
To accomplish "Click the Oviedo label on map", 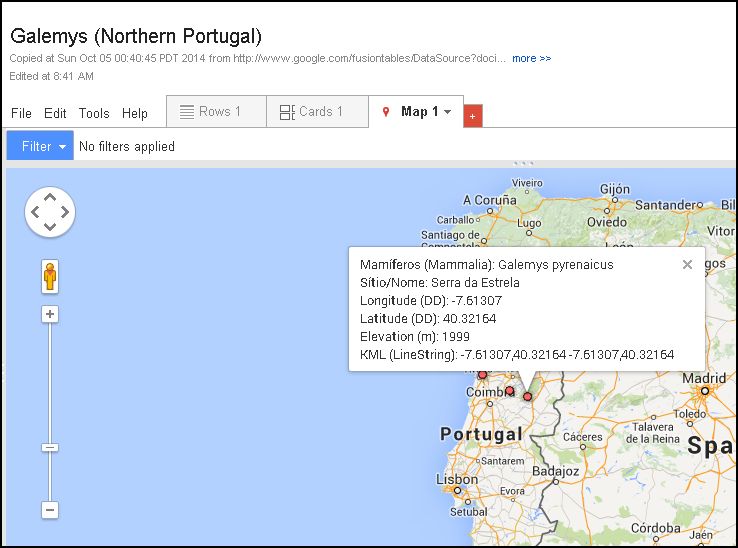I will (607, 222).
